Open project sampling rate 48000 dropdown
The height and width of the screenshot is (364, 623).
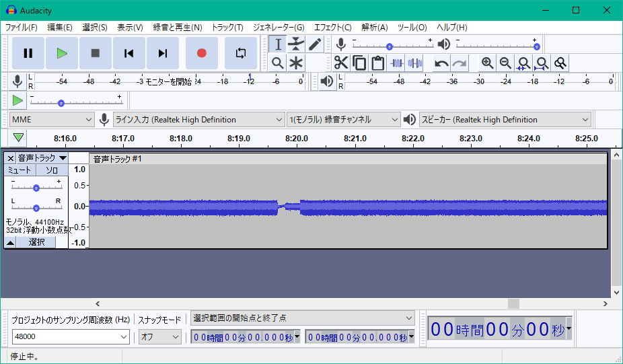pyautogui.click(x=71, y=336)
